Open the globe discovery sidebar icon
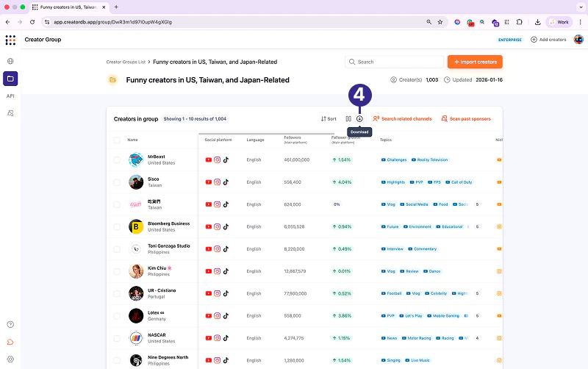 pos(10,61)
